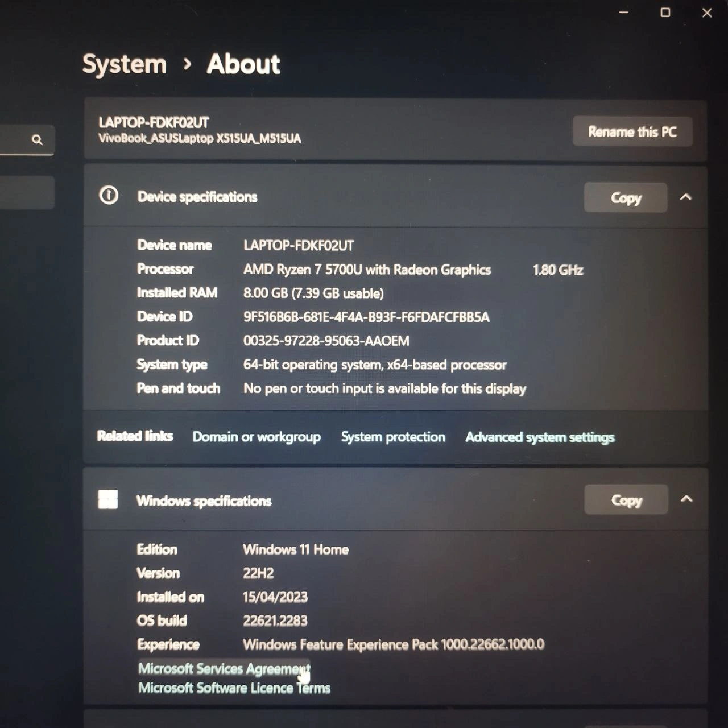Maximize the Settings window
Screen dimensions: 728x728
tap(665, 12)
